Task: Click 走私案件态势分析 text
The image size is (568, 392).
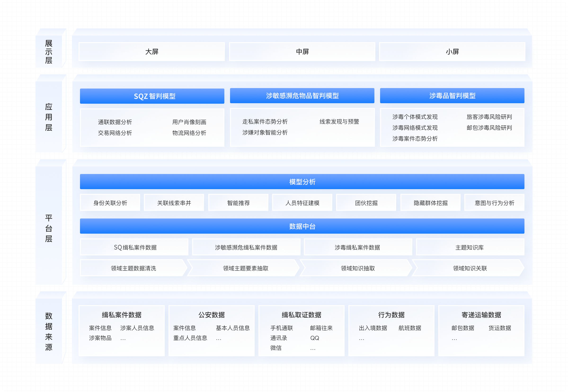Action: pyautogui.click(x=265, y=122)
